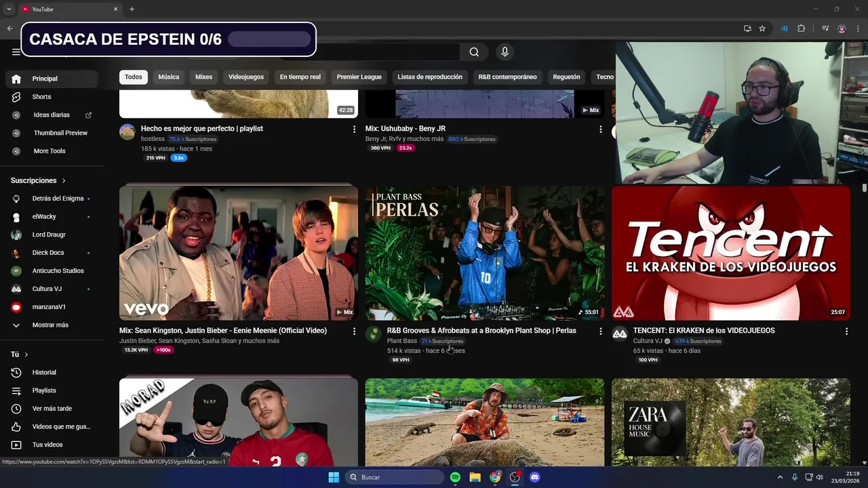Click title Hecho es mejor que perfecto
Viewport: 868px width, 488px height.
click(x=202, y=129)
